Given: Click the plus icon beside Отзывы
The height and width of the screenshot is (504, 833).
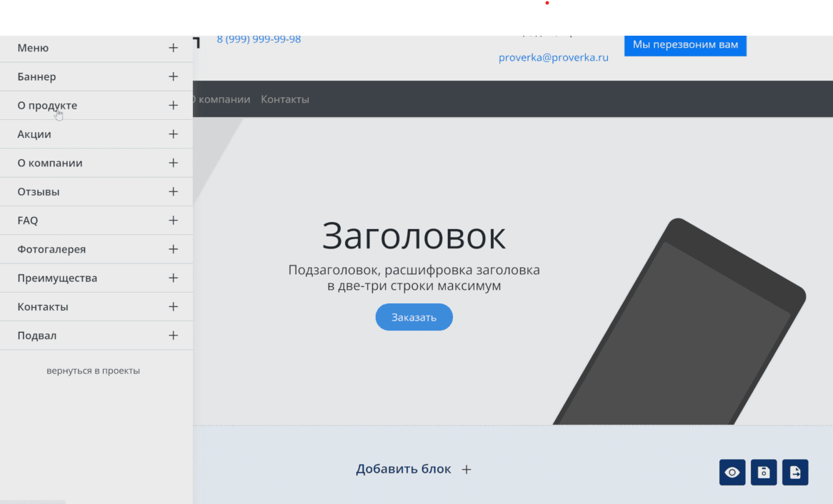Looking at the screenshot, I should 173,192.
